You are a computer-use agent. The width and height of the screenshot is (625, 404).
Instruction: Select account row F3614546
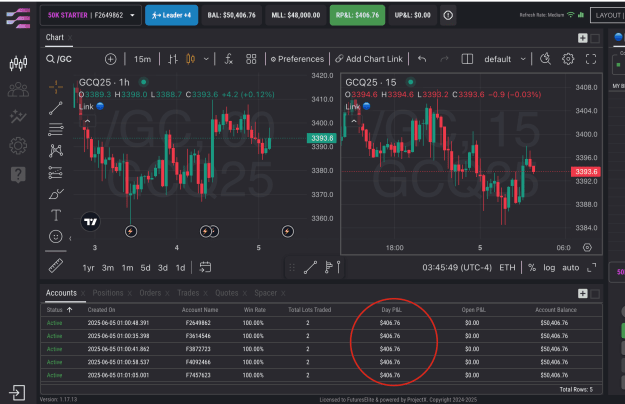tap(321, 336)
